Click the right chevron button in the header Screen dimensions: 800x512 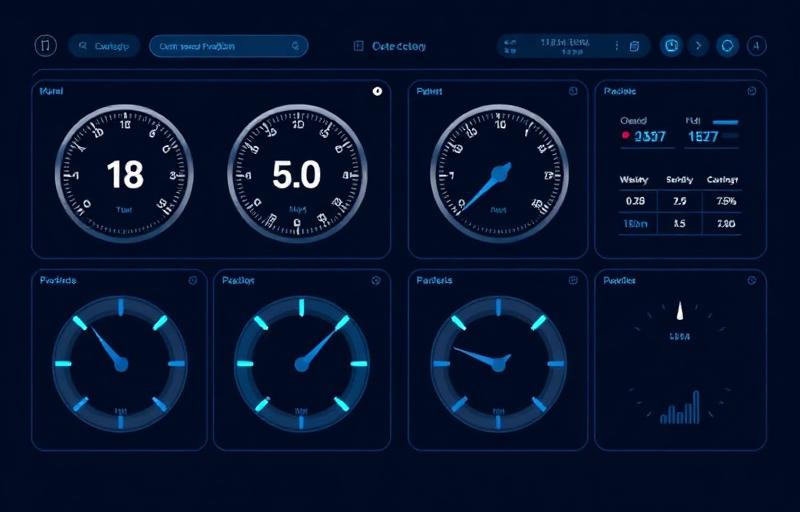pyautogui.click(x=699, y=46)
